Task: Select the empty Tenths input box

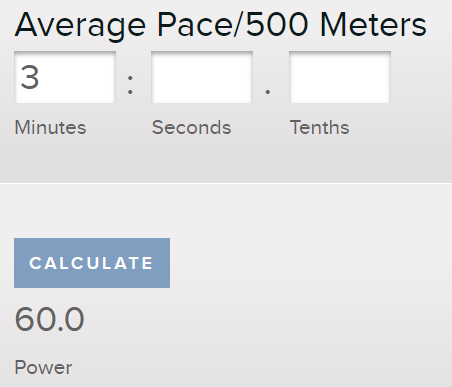Action: [x=340, y=77]
